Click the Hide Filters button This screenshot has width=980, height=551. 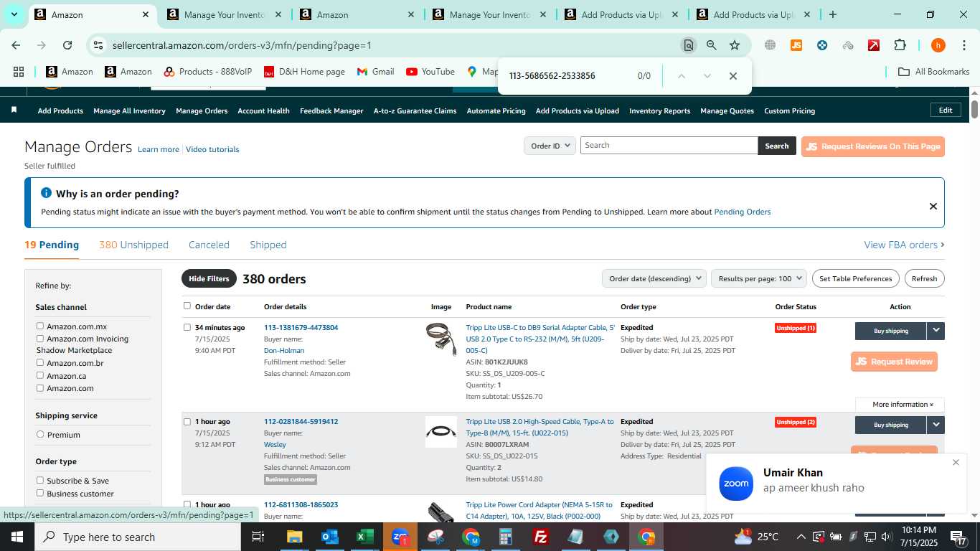[209, 278]
